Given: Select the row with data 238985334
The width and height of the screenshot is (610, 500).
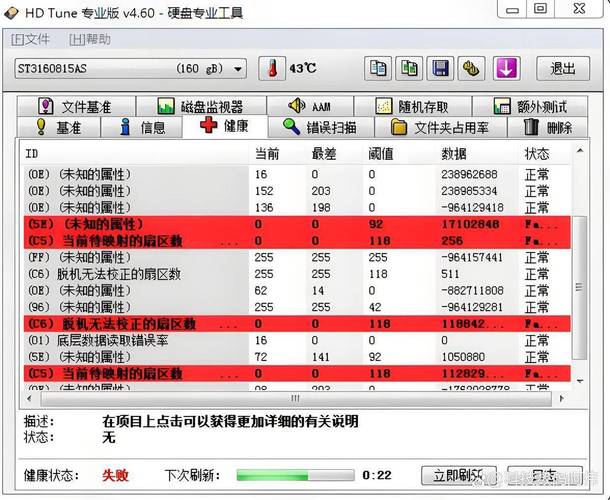Looking at the screenshot, I should 297,191.
